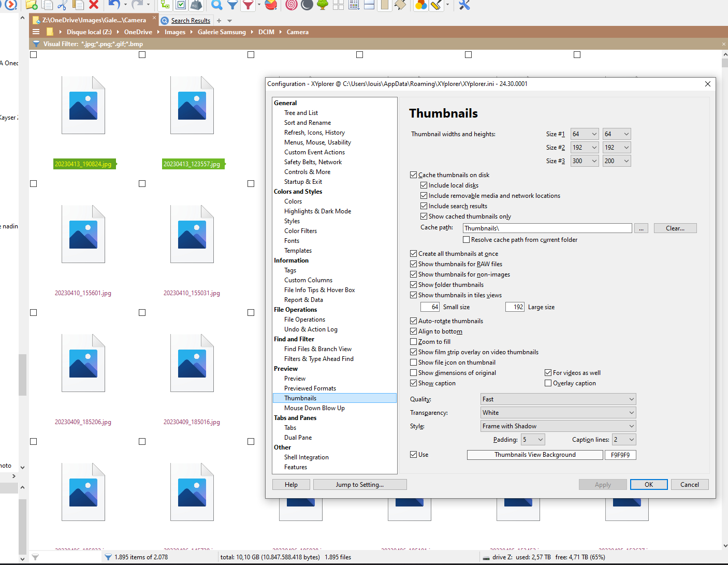Screen dimensions: 728x565
Task: Toggle the dual pane icon
Action: [369, 5]
